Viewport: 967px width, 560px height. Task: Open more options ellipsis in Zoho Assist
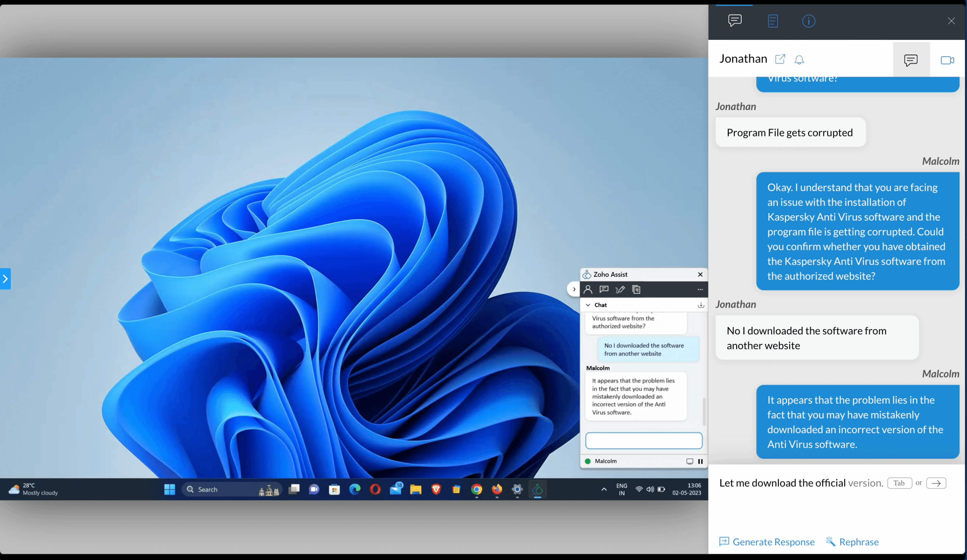[x=700, y=289]
